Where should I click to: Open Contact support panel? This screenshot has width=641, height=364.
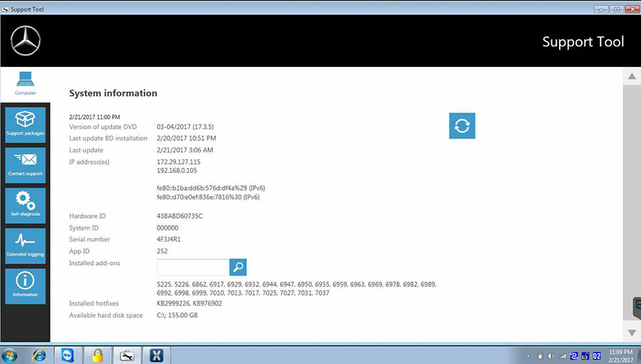coord(26,165)
